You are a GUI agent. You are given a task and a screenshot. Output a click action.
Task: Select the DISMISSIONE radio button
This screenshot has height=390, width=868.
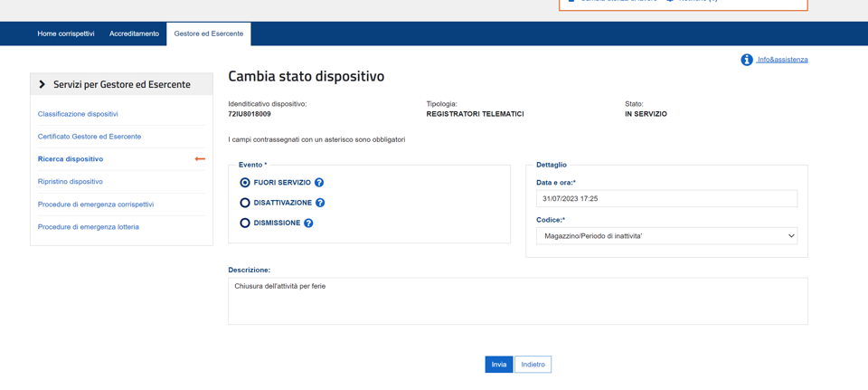click(245, 224)
